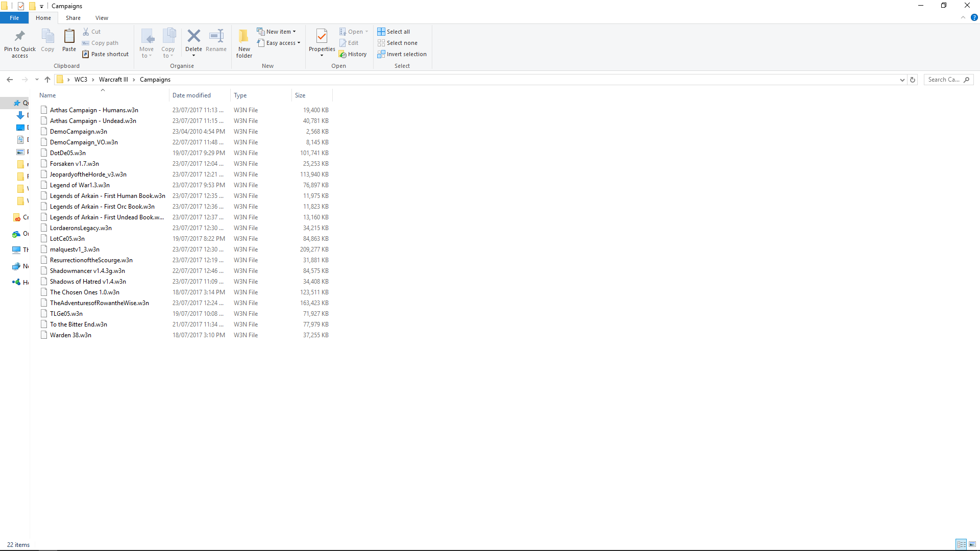The width and height of the screenshot is (980, 551).
Task: Open the File menu
Action: pos(14,18)
